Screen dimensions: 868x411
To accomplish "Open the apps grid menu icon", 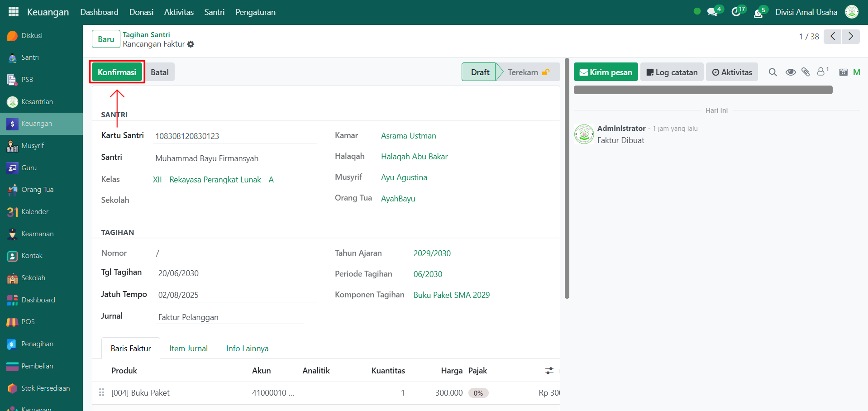I will point(14,12).
